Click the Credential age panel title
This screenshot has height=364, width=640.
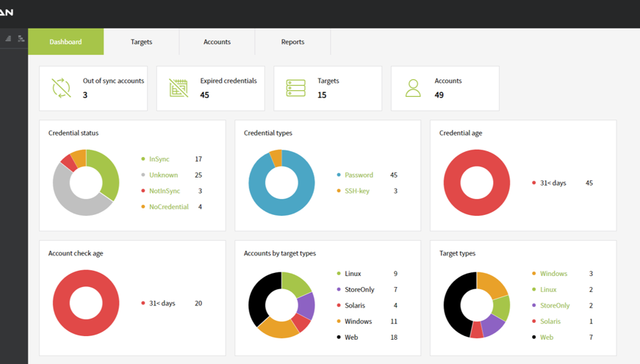point(461,133)
